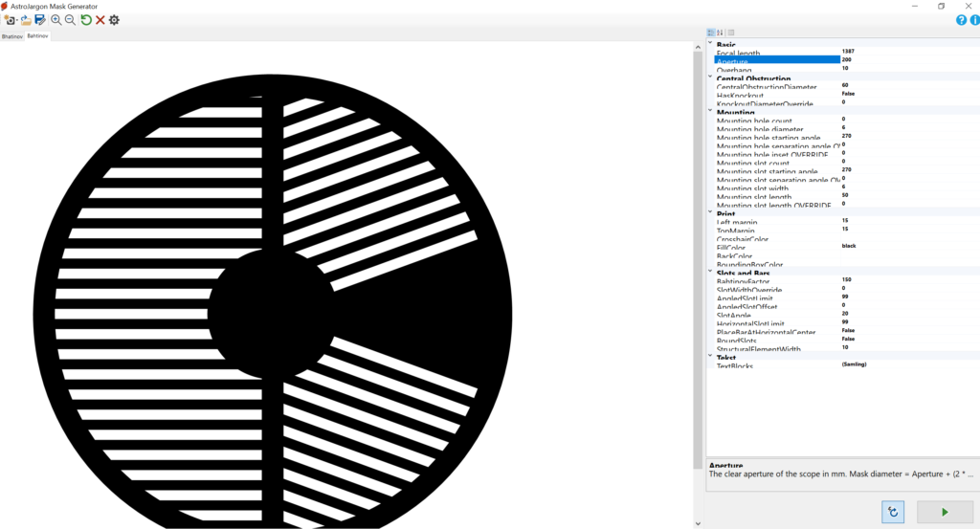Zoom in on the mask preview
The height and width of the screenshot is (529, 980).
pos(56,20)
